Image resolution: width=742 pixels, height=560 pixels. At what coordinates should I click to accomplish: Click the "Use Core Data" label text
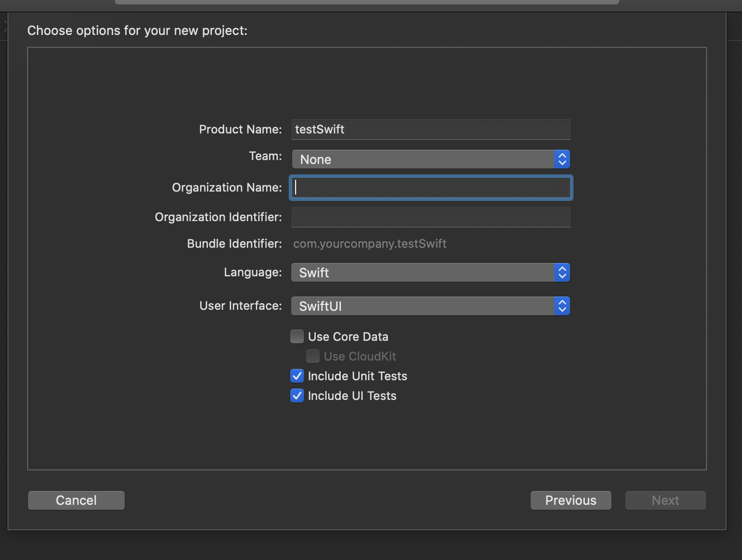coord(348,337)
